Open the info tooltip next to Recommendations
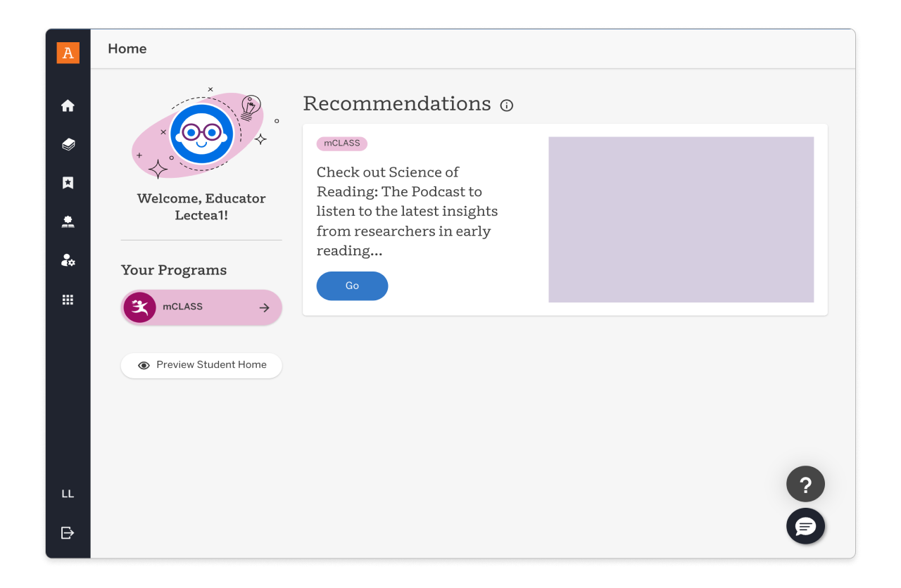This screenshot has width=901, height=588. click(x=506, y=105)
